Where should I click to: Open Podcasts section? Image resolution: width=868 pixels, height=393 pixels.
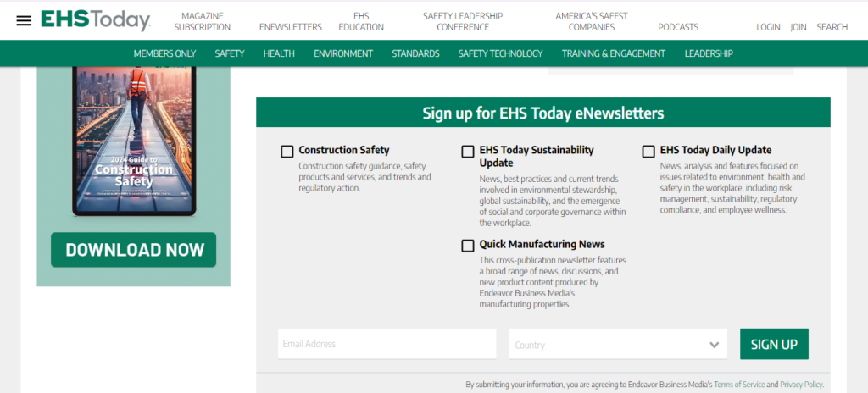[x=678, y=27]
